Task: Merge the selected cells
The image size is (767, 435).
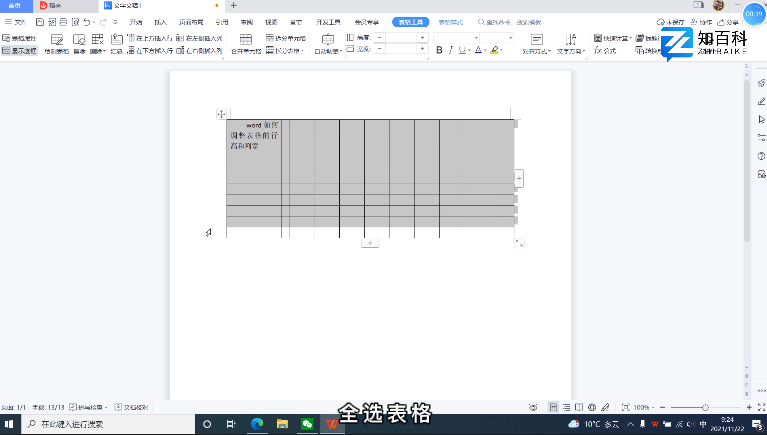Action: pos(246,44)
